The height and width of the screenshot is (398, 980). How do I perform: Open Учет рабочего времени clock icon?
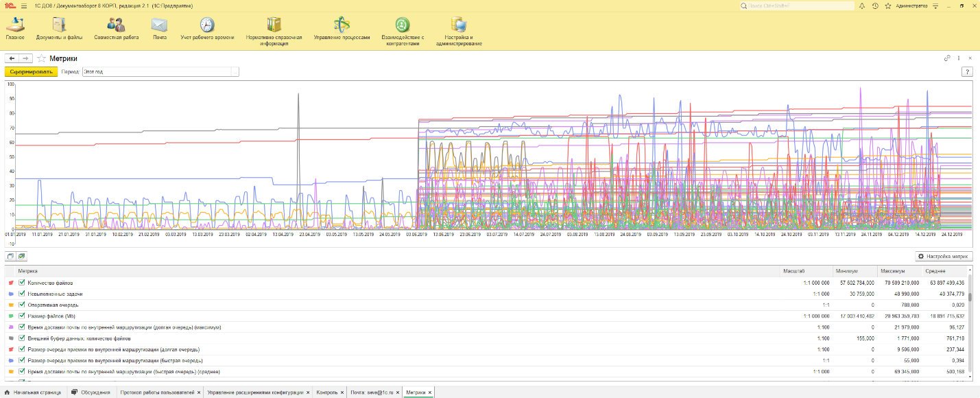click(206, 25)
